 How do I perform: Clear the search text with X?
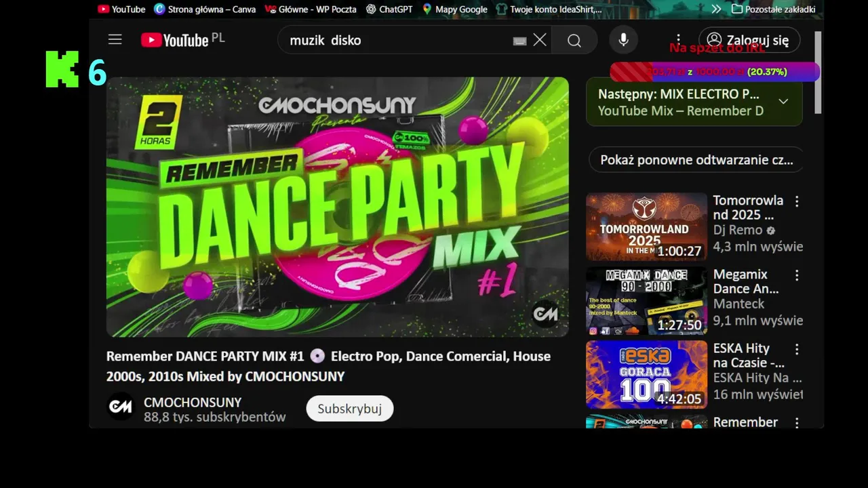[540, 40]
